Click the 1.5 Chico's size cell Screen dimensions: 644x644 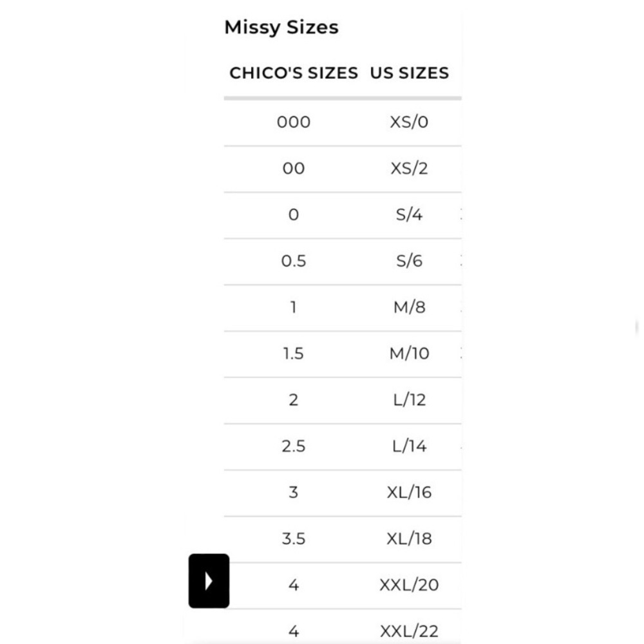pyautogui.click(x=293, y=354)
